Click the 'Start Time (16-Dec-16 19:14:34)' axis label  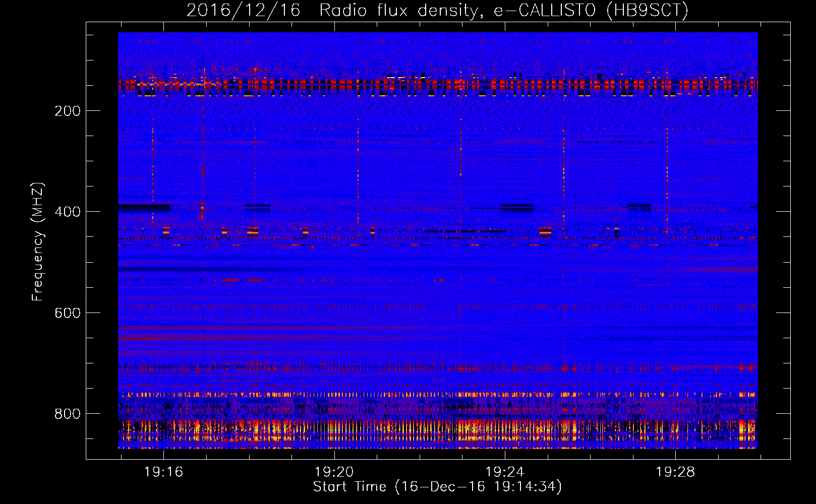(437, 487)
